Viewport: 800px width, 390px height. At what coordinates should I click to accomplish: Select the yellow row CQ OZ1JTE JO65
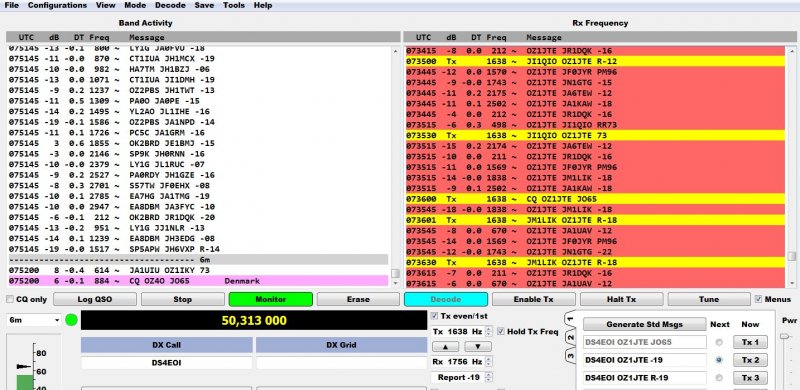595,199
